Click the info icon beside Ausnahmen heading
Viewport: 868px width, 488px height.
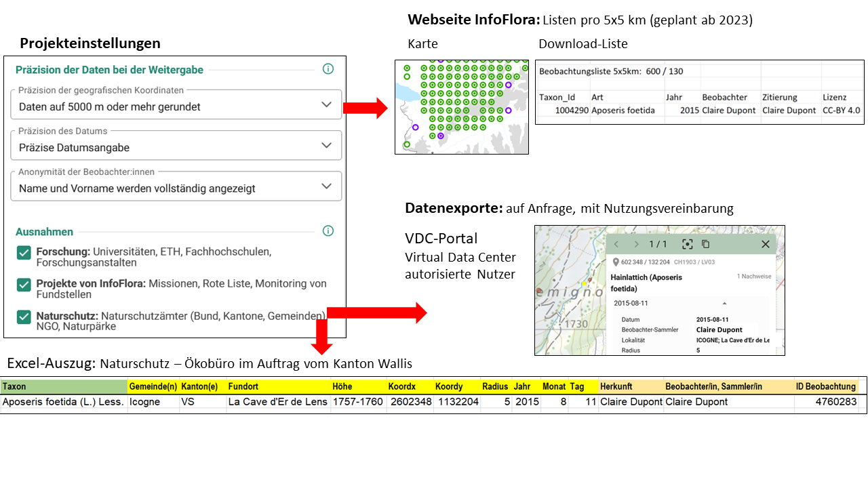click(328, 230)
